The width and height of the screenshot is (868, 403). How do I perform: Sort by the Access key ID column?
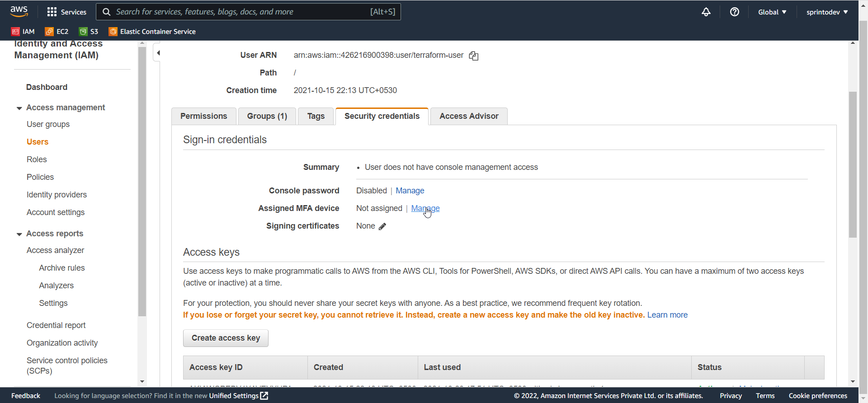click(245, 367)
